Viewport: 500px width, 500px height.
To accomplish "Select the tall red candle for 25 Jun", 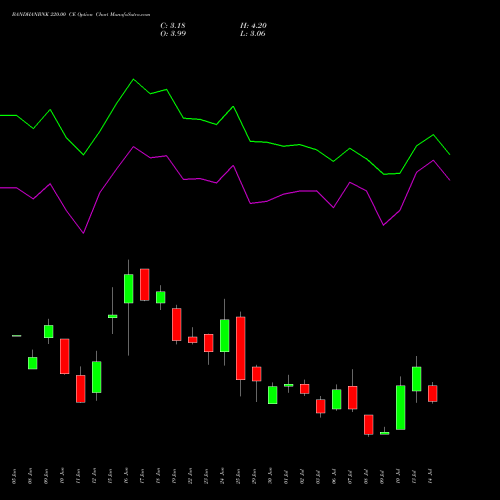I will click(x=241, y=348).
